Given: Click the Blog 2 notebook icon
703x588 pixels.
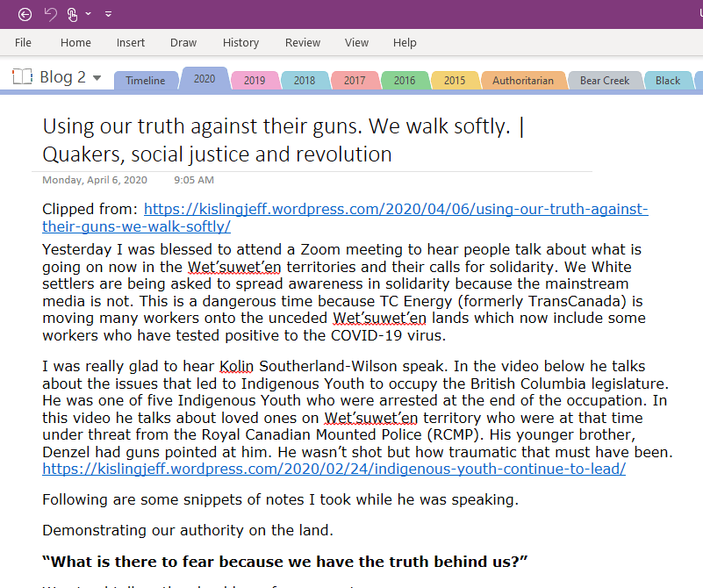Looking at the screenshot, I should 22,77.
